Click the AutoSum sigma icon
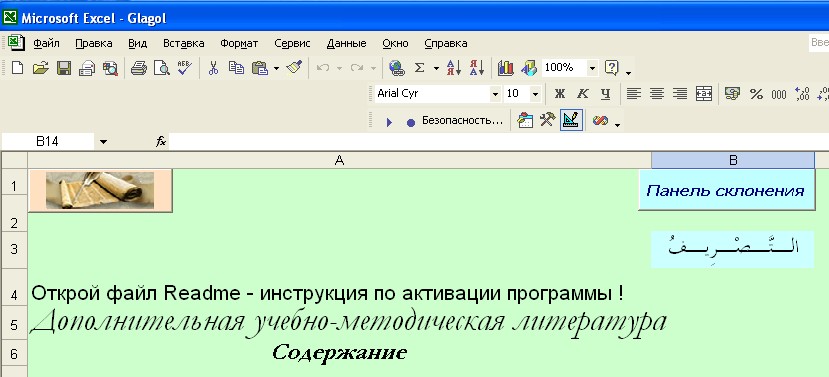Screen dimensions: 829x377 (419, 68)
